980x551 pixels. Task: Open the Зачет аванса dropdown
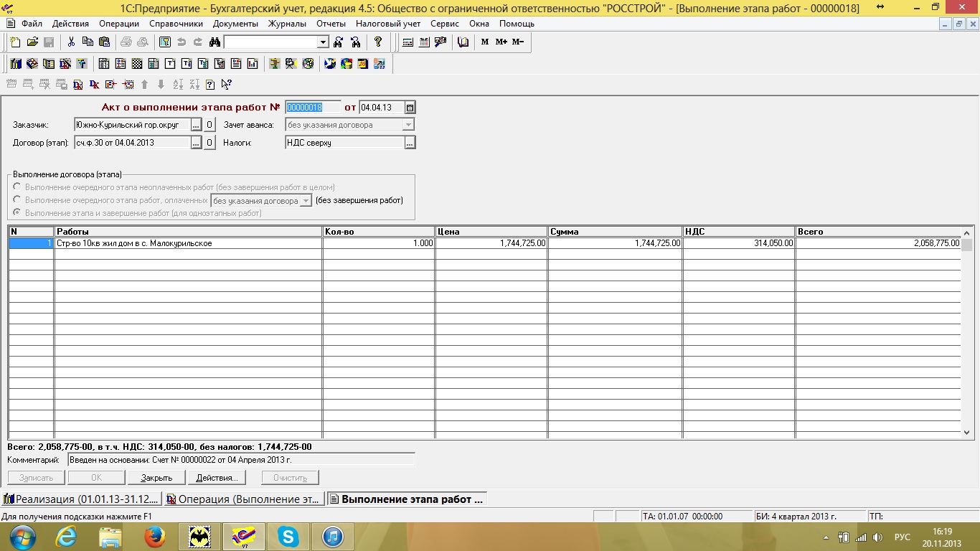click(408, 125)
